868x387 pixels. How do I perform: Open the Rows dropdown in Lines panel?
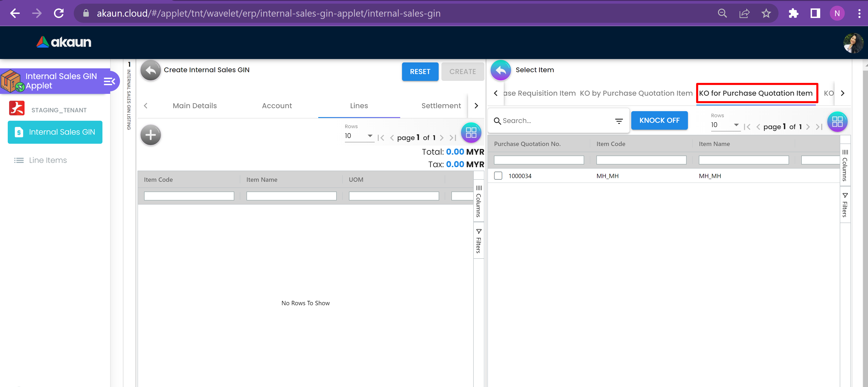(x=359, y=136)
